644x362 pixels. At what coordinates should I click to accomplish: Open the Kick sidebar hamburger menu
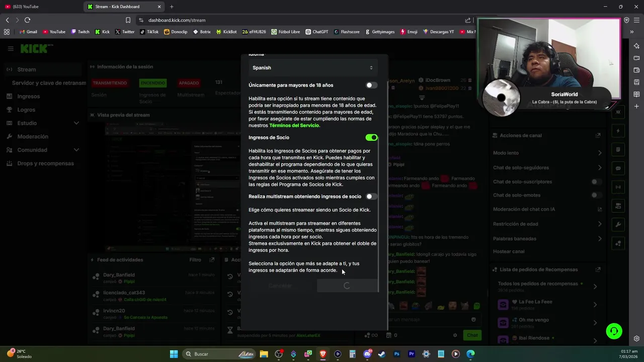click(11, 49)
